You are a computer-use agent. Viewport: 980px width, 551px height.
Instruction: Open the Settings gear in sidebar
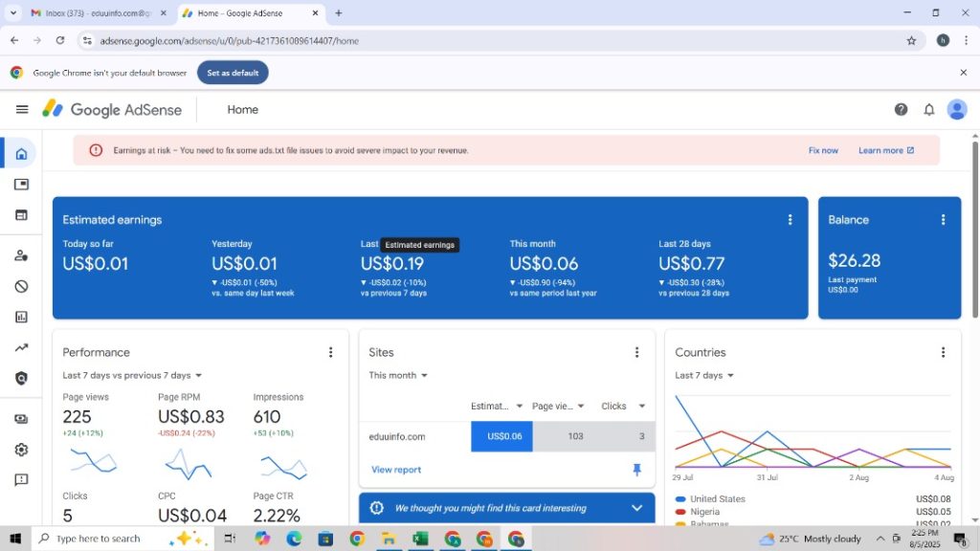click(21, 450)
